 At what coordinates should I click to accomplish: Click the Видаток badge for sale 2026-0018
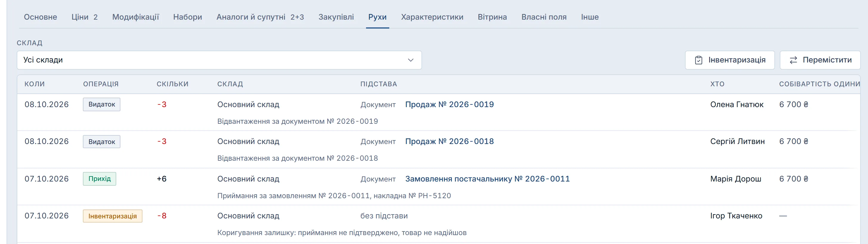point(102,142)
